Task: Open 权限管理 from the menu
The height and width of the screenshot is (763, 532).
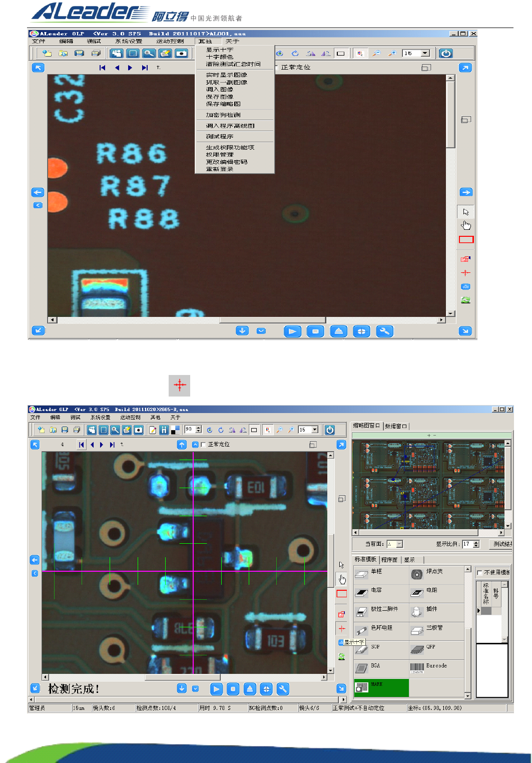Action: coord(220,155)
